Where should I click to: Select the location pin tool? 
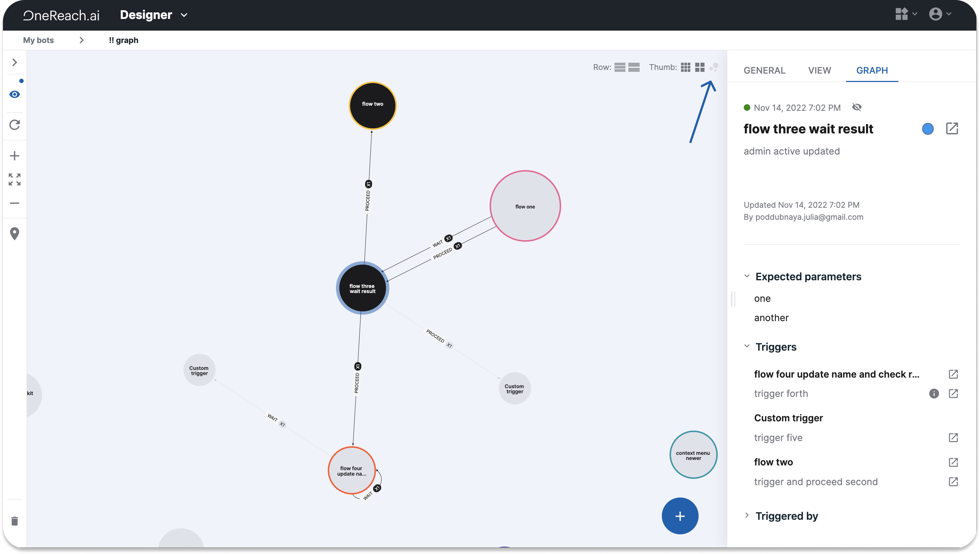pyautogui.click(x=15, y=233)
